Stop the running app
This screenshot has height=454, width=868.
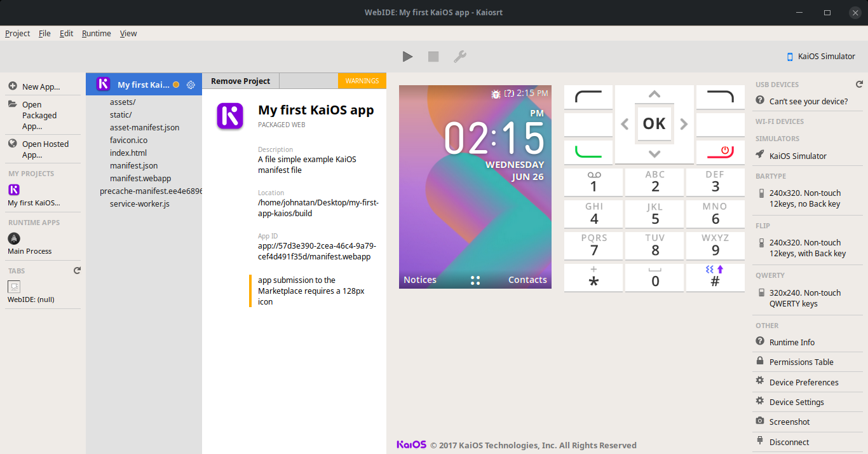[433, 57]
